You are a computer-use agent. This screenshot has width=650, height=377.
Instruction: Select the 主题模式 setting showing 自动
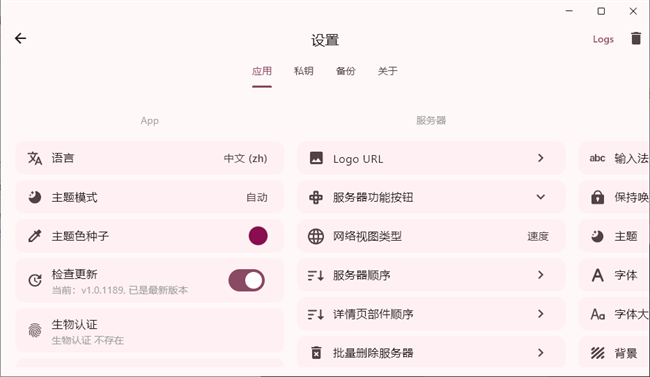tap(150, 197)
